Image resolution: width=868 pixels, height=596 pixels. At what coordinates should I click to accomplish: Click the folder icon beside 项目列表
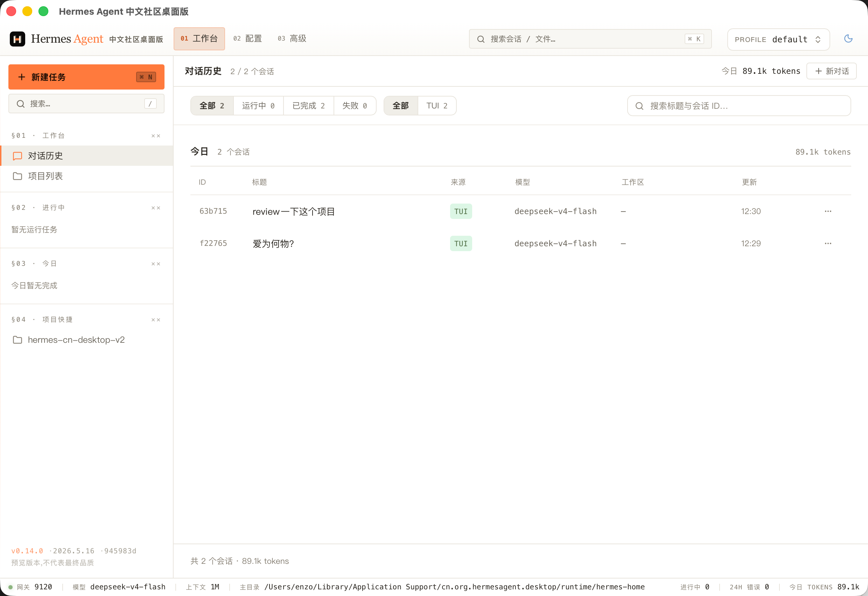point(17,176)
